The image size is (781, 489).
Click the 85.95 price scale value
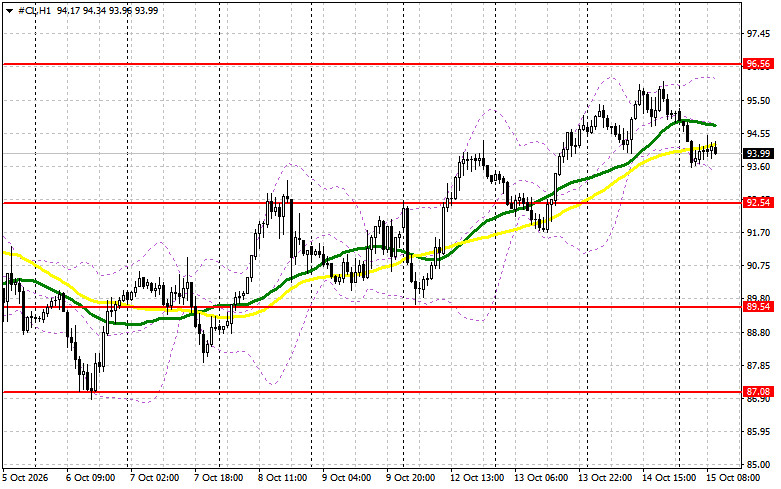pos(758,432)
